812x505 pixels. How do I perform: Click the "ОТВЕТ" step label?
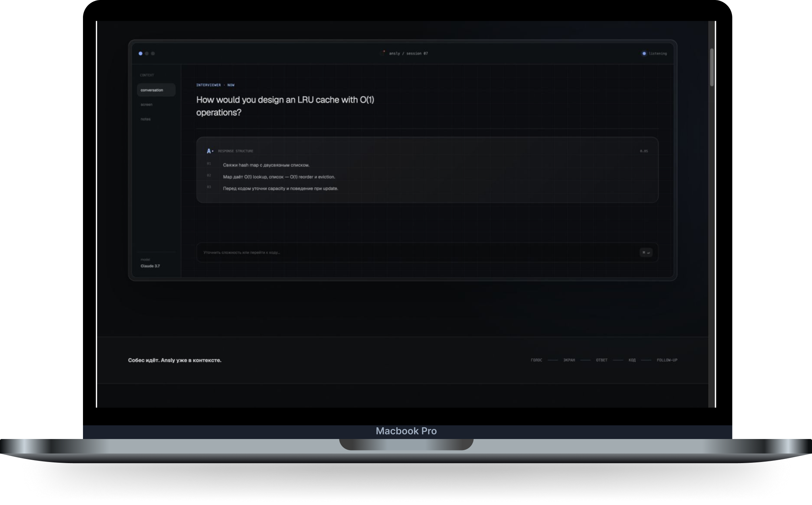[x=602, y=360]
